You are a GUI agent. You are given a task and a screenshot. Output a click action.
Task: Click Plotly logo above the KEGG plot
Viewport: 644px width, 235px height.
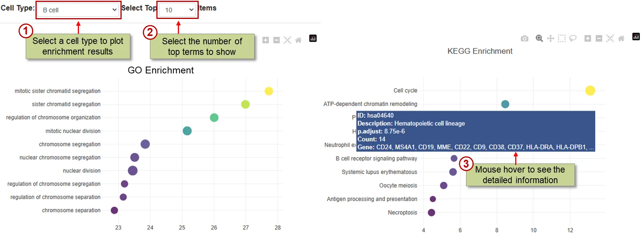click(x=636, y=37)
